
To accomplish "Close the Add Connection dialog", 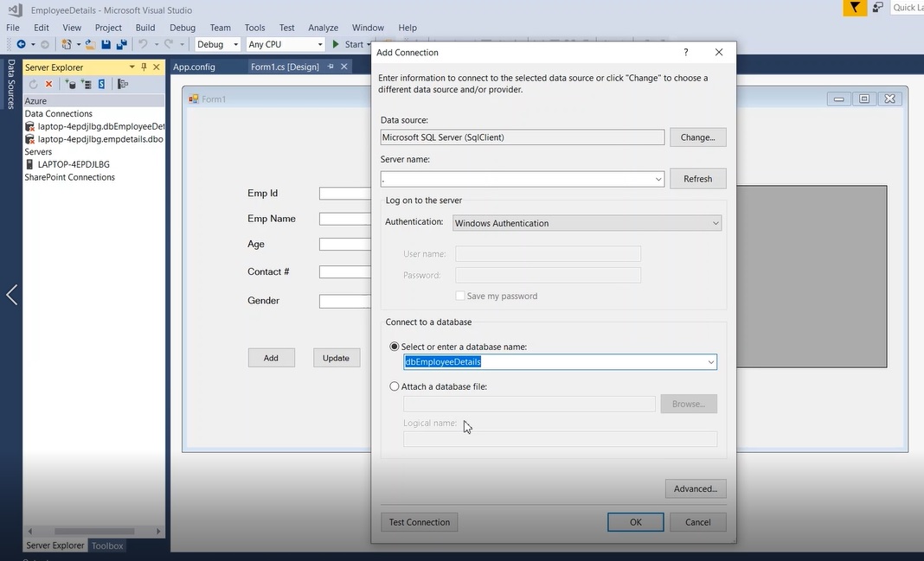I will pos(719,52).
